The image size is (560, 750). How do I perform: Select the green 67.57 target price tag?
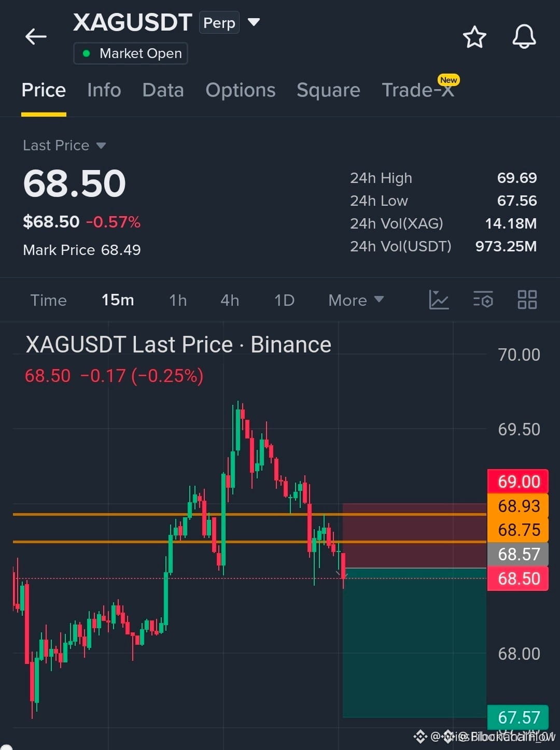(518, 717)
